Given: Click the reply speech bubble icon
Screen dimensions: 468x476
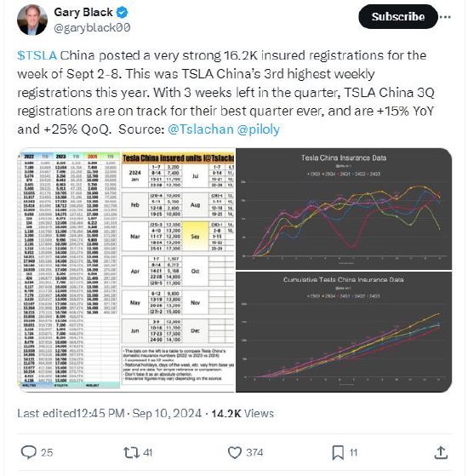Looking at the screenshot, I should tap(29, 452).
